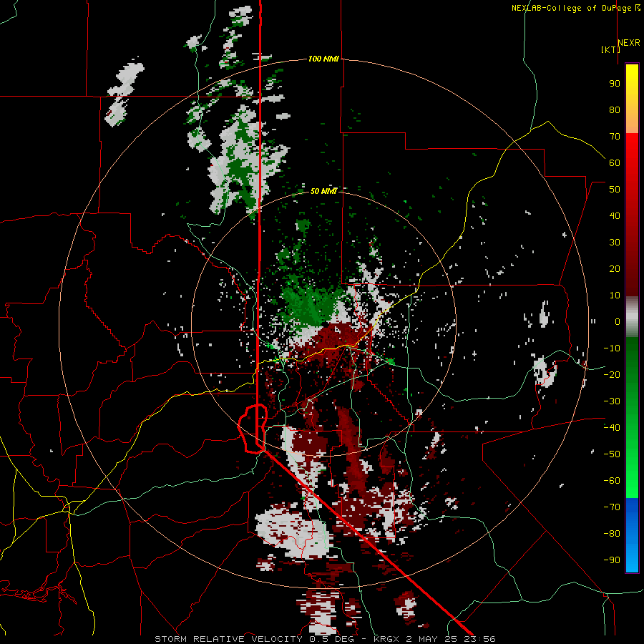The width and height of the screenshot is (644, 644).
Task: Click the Storm Relative Velocity caption text
Action: (x=228, y=639)
